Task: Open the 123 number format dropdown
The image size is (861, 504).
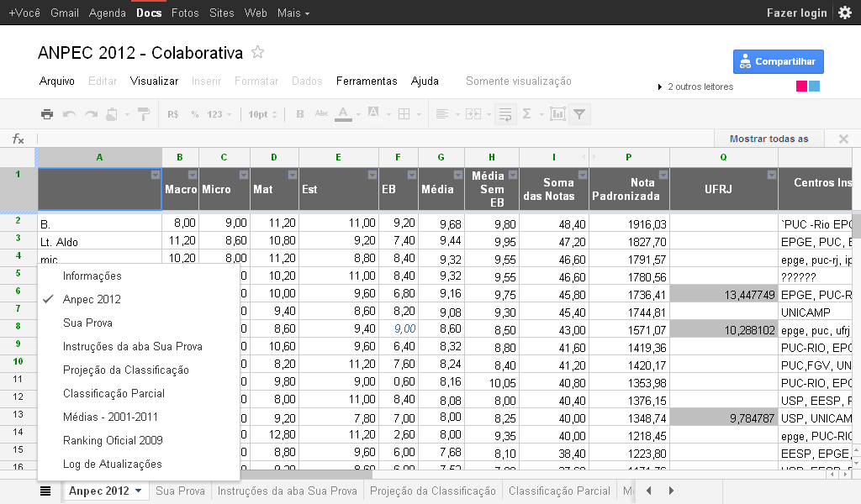Action: pyautogui.click(x=219, y=114)
